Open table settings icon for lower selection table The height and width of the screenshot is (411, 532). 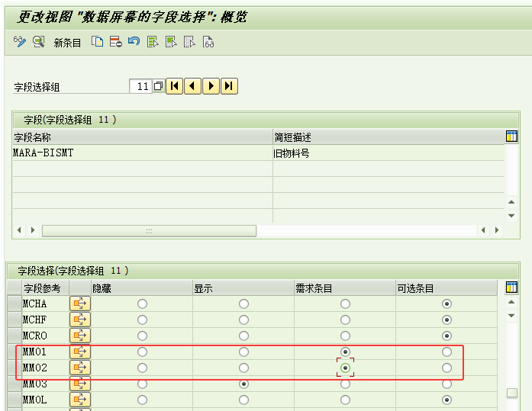tap(512, 287)
